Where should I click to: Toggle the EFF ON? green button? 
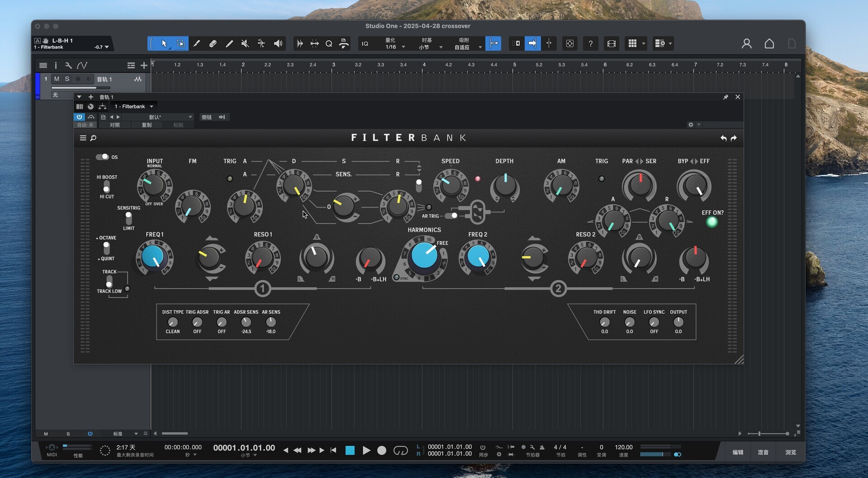click(712, 222)
